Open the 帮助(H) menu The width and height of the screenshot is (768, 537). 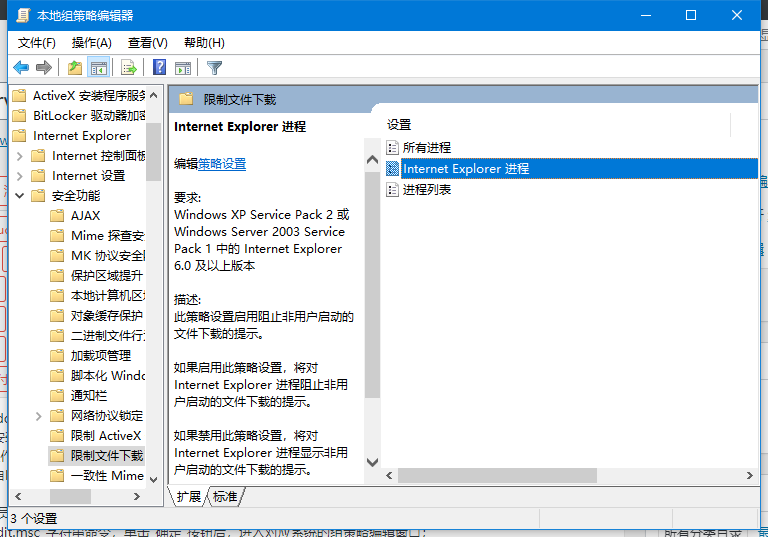pyautogui.click(x=204, y=43)
